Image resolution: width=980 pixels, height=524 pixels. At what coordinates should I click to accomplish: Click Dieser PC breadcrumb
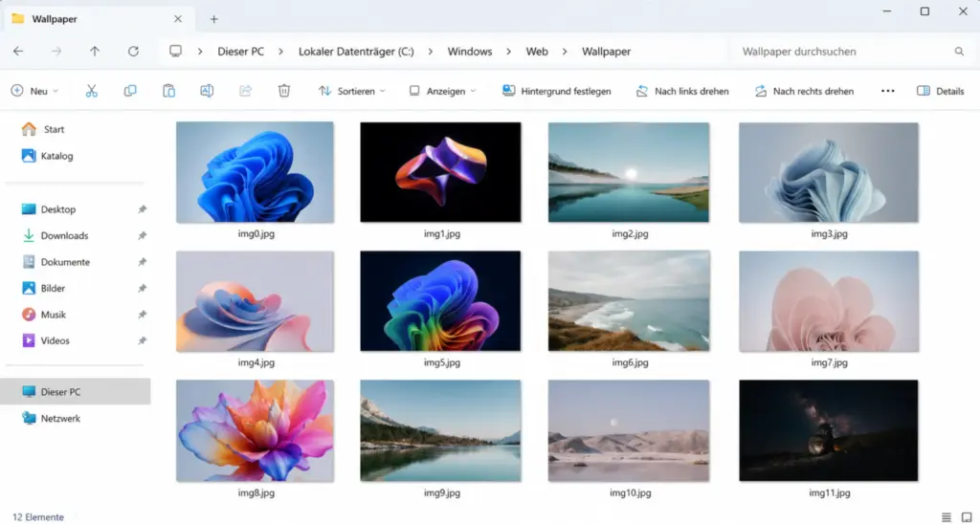click(x=240, y=52)
